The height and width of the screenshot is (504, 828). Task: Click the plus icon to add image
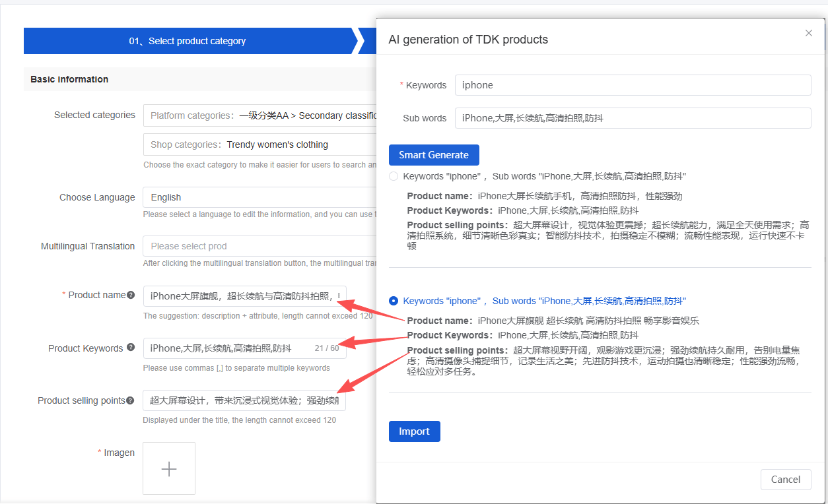(x=169, y=468)
